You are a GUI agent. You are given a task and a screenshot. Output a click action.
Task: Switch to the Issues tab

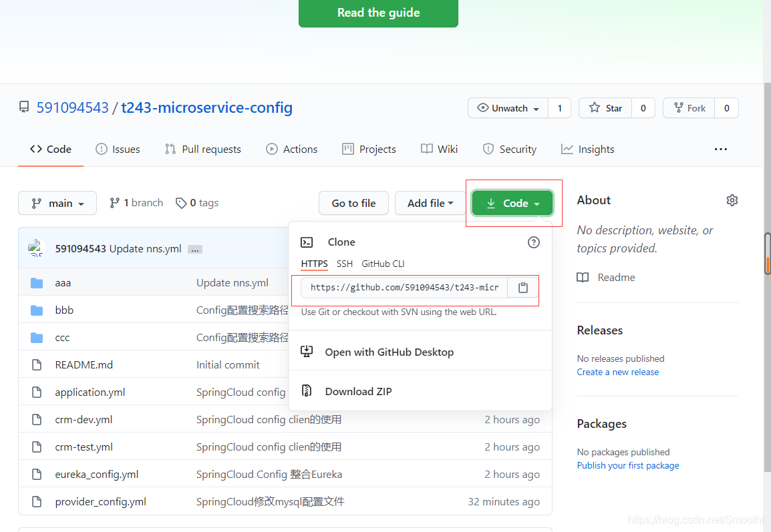pyautogui.click(x=118, y=150)
